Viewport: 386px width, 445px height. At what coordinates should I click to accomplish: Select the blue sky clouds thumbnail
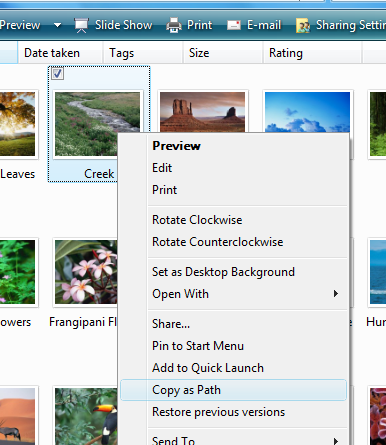point(307,112)
